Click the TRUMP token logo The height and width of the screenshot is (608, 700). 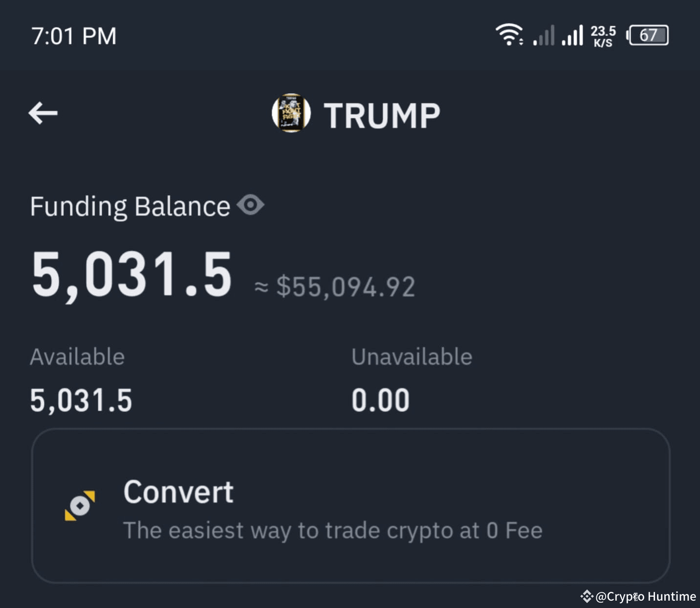[x=291, y=113]
